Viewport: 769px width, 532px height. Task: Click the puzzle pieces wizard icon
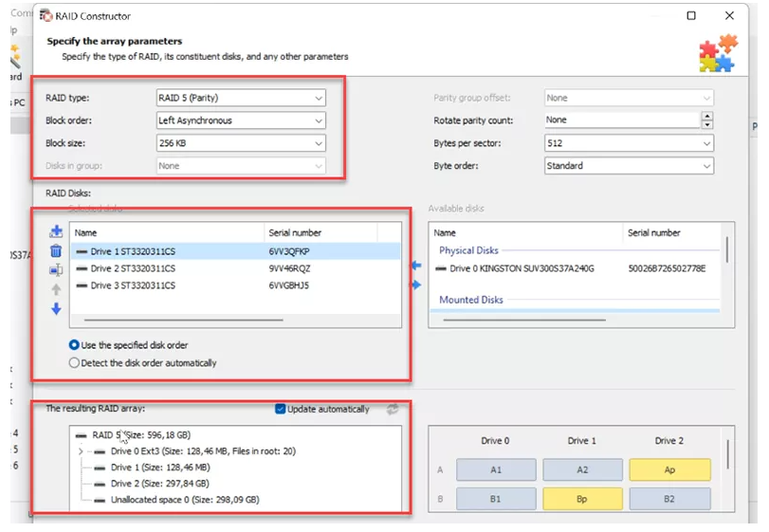click(x=718, y=53)
